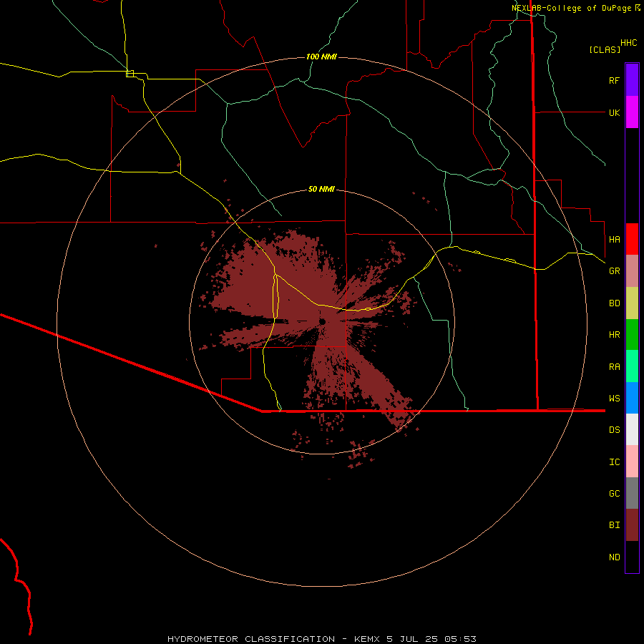Click the WS blue legend swatch

tap(632, 398)
